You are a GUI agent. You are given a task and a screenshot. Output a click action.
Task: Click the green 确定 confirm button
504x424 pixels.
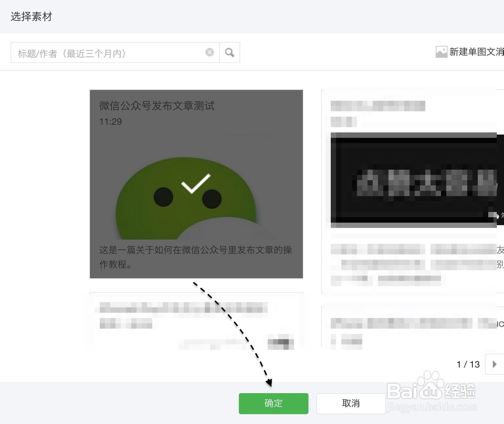pos(273,403)
